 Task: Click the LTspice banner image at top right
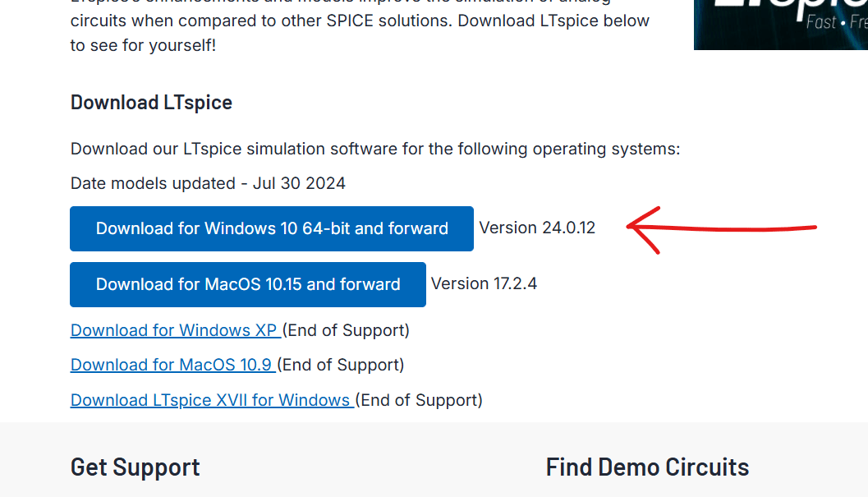[x=780, y=25]
